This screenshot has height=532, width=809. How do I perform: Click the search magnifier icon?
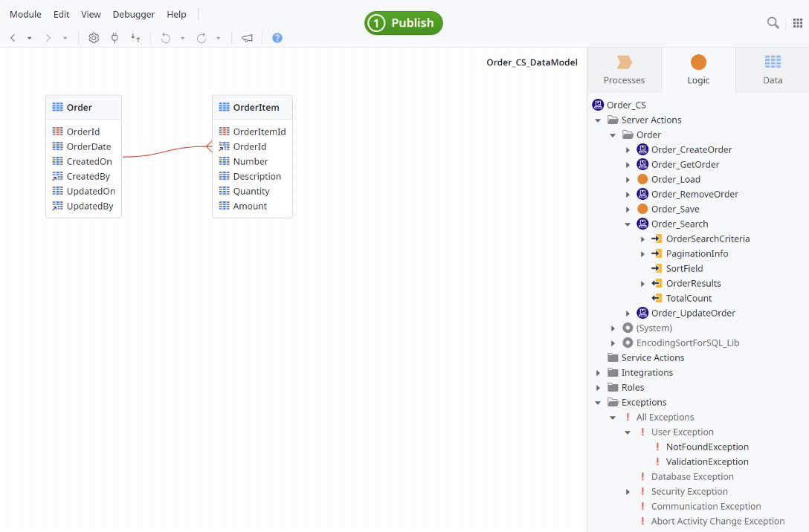773,23
